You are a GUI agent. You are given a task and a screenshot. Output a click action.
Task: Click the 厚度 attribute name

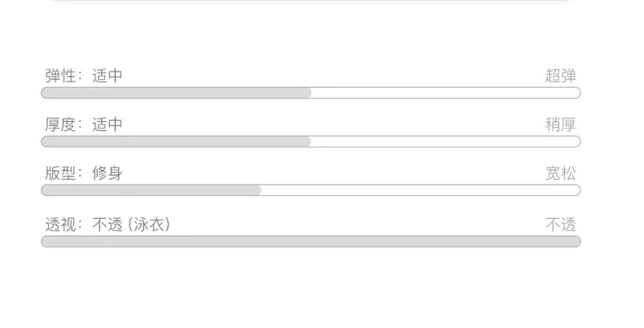click(61, 125)
